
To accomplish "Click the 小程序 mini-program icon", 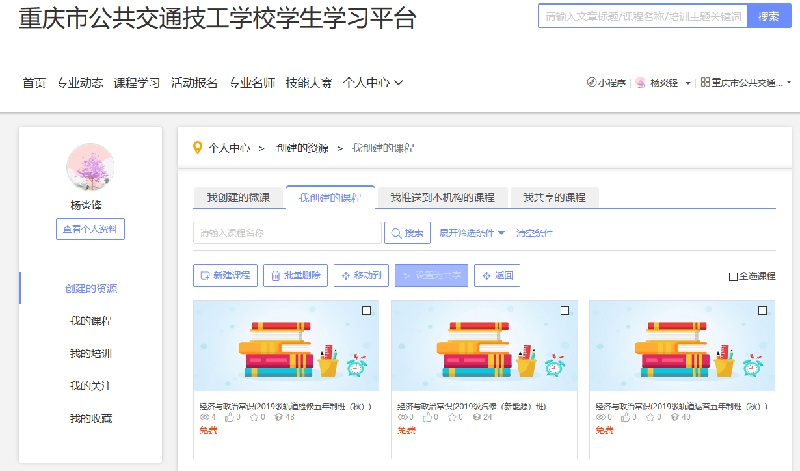I will [x=593, y=83].
